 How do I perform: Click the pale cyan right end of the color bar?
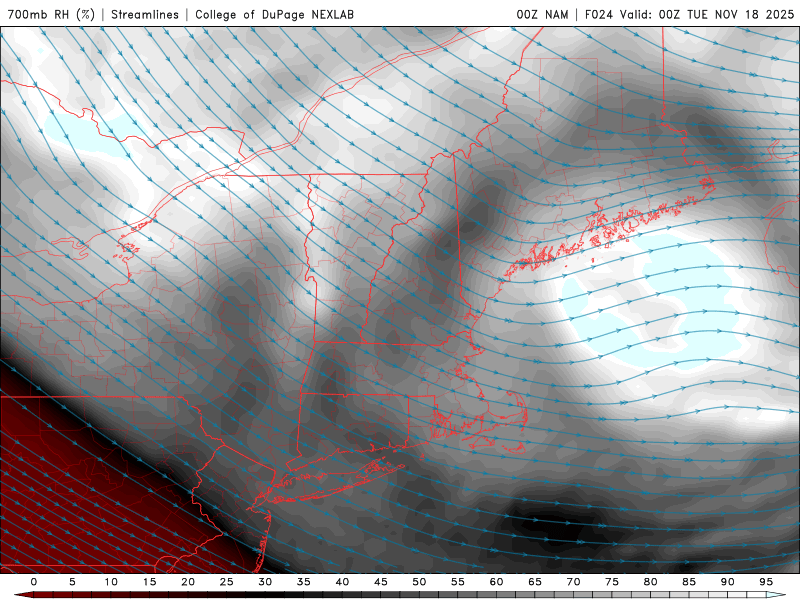coord(776,595)
